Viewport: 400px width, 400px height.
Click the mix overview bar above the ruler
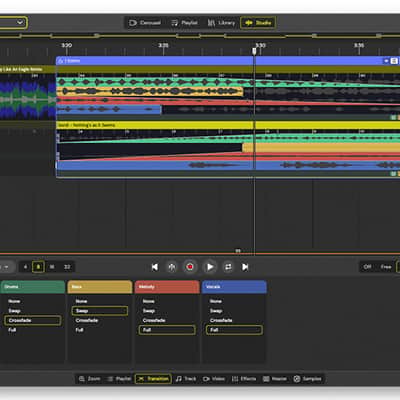[200, 35]
